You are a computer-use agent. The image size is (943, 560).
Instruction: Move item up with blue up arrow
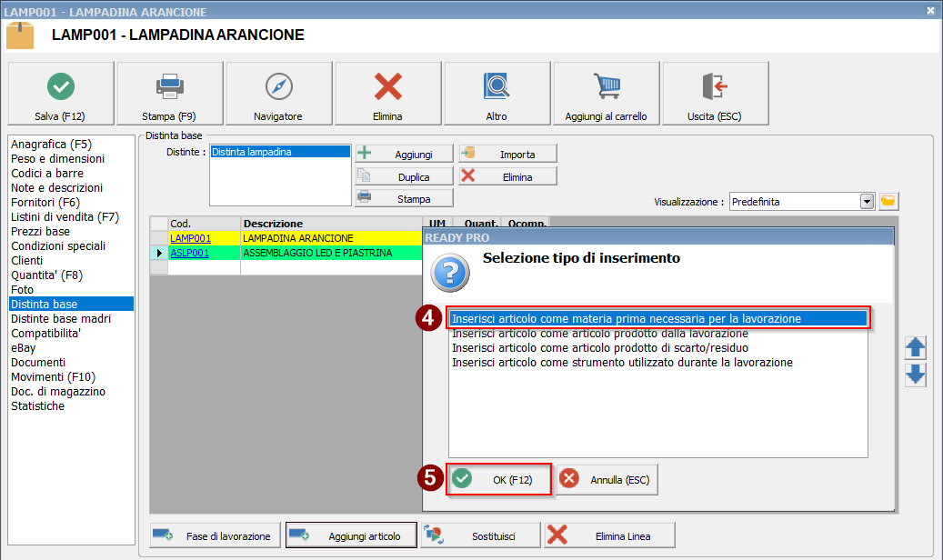915,348
